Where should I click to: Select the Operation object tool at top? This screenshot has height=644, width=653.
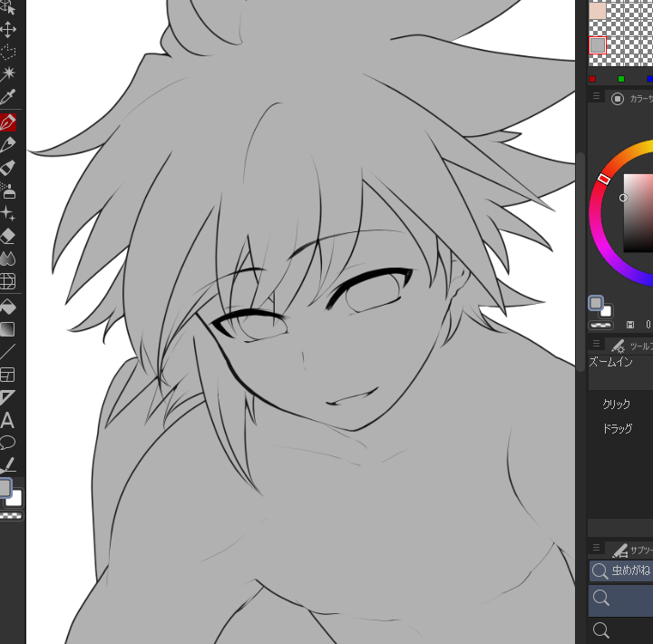pos(8,7)
